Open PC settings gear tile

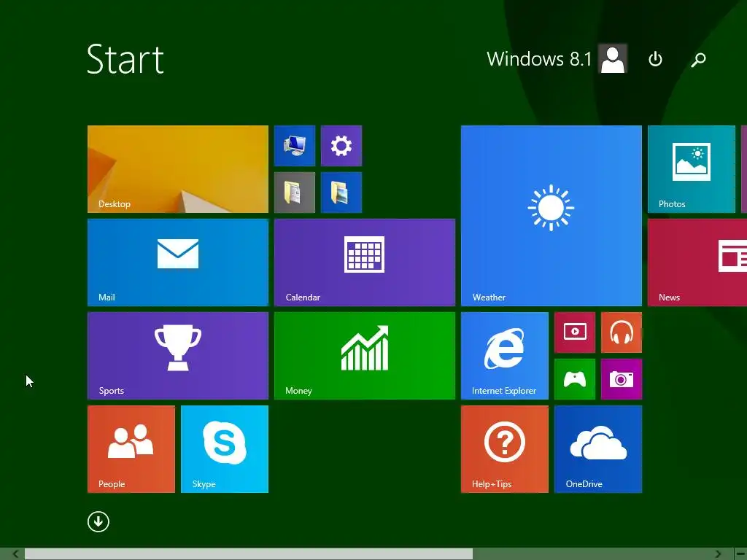click(341, 146)
